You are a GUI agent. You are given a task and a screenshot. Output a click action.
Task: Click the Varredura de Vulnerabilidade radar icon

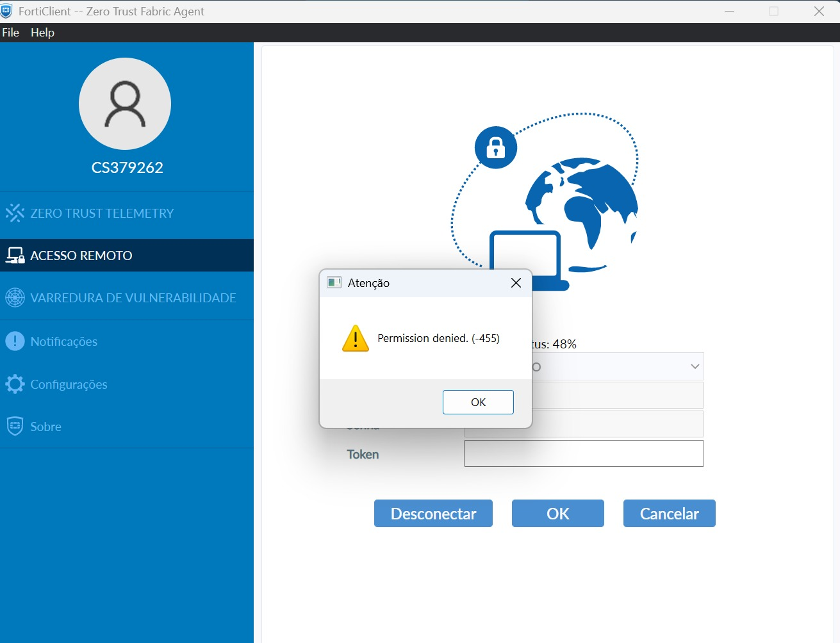click(15, 298)
